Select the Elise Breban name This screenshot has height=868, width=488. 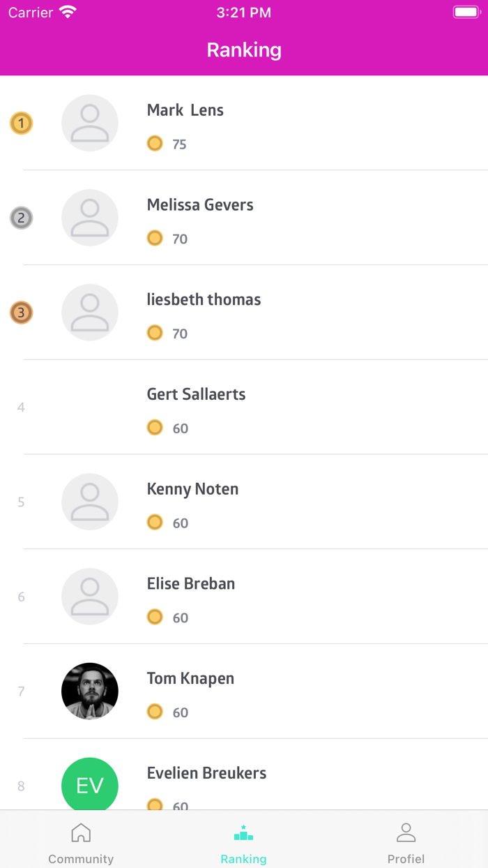tap(191, 583)
